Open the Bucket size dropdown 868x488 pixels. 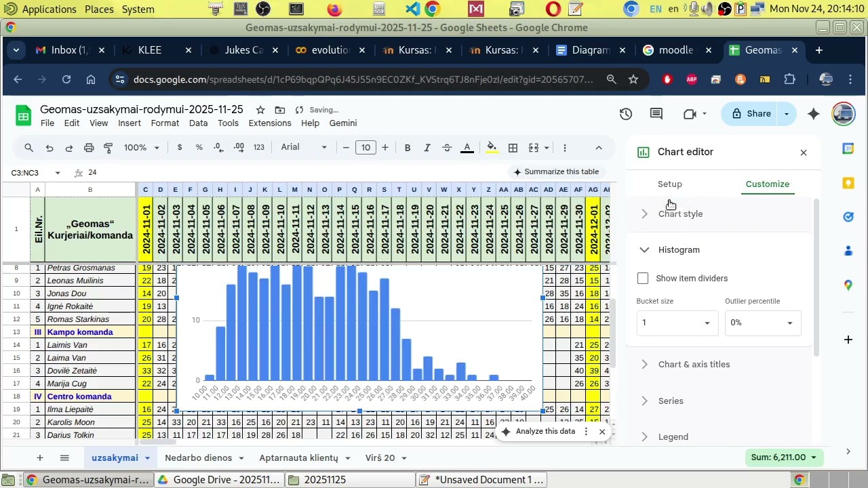tap(677, 323)
